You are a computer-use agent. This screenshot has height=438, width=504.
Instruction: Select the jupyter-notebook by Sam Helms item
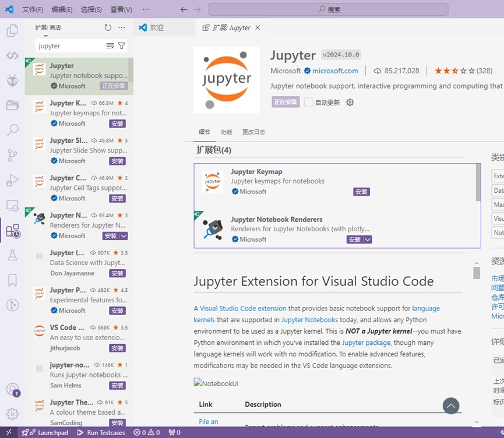coord(79,375)
